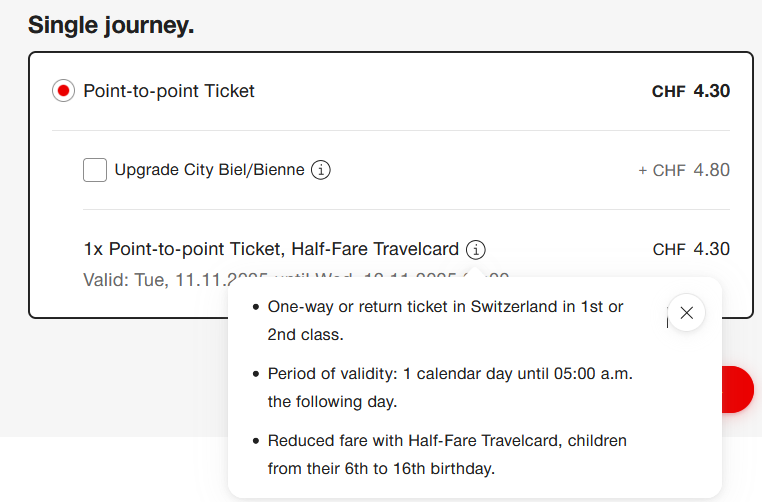Click the tooltip's pointer arrow under info icon
The width and height of the screenshot is (762, 502).
click(x=476, y=272)
